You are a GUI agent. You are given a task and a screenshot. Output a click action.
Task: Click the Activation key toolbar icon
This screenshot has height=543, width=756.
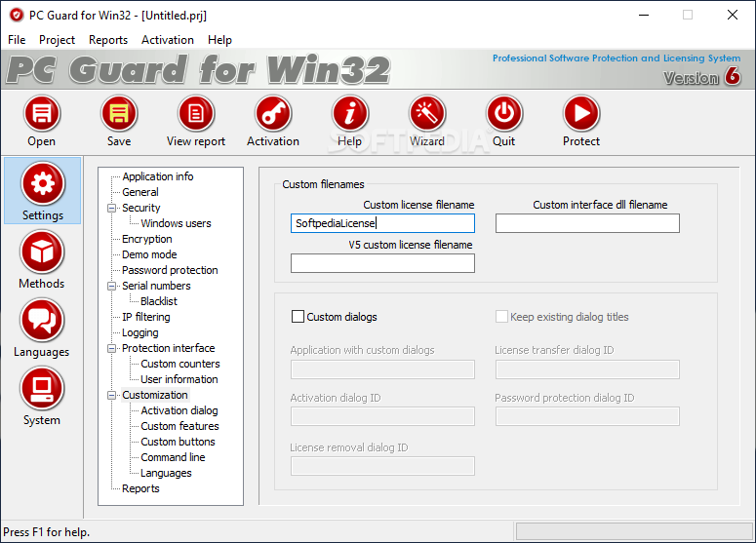(x=273, y=114)
